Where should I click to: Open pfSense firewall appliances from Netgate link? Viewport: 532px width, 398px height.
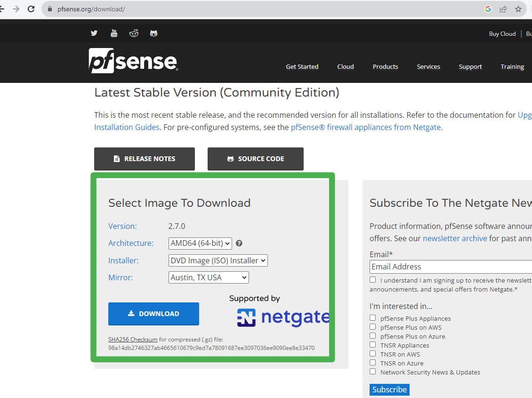(x=366, y=127)
